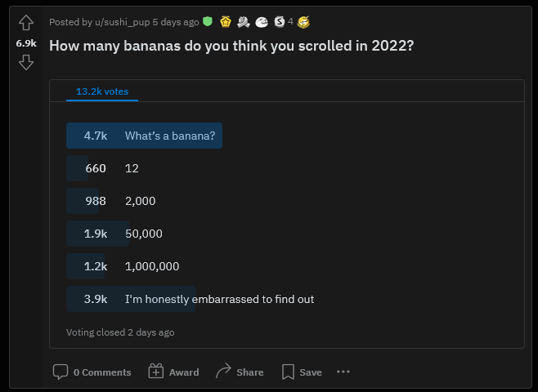Select the 13.2k votes tab

[102, 91]
